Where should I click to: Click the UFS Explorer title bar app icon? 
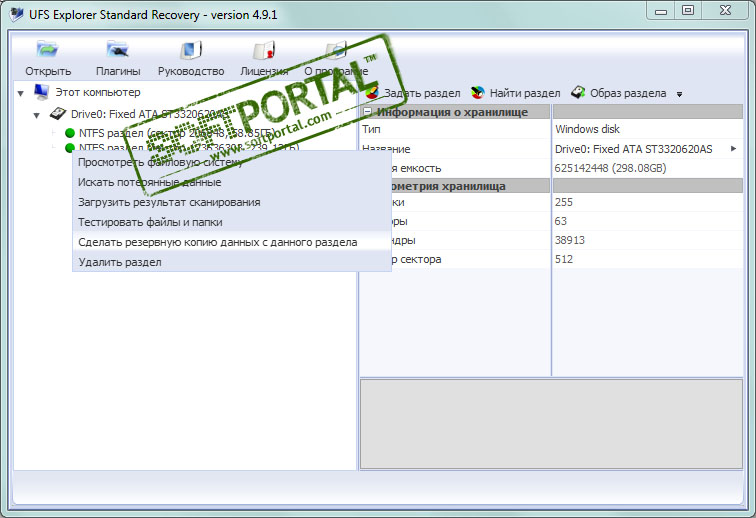tap(16, 14)
